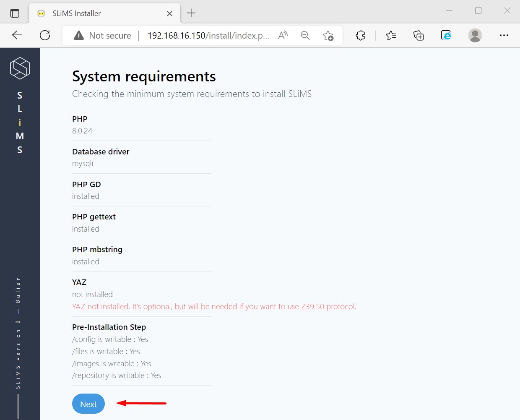Maximize the browser window
The image size is (520, 420).
coord(478,11)
